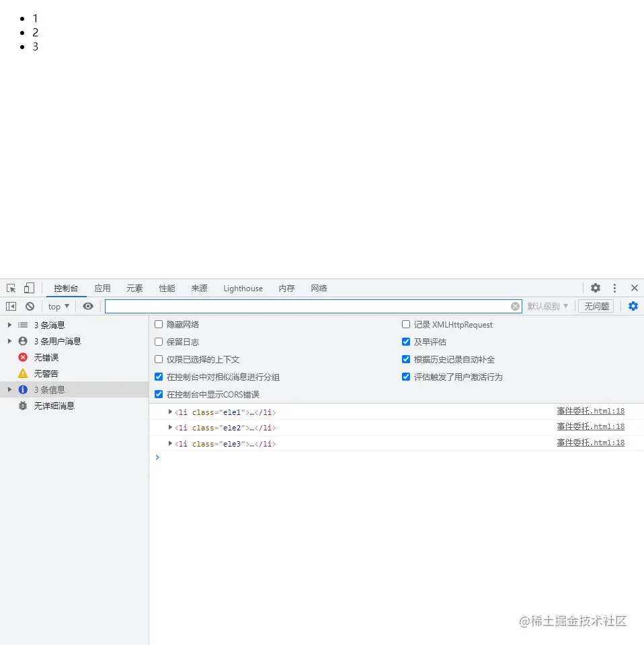Switch to the 来源 tab
644x645 pixels.
tap(199, 289)
